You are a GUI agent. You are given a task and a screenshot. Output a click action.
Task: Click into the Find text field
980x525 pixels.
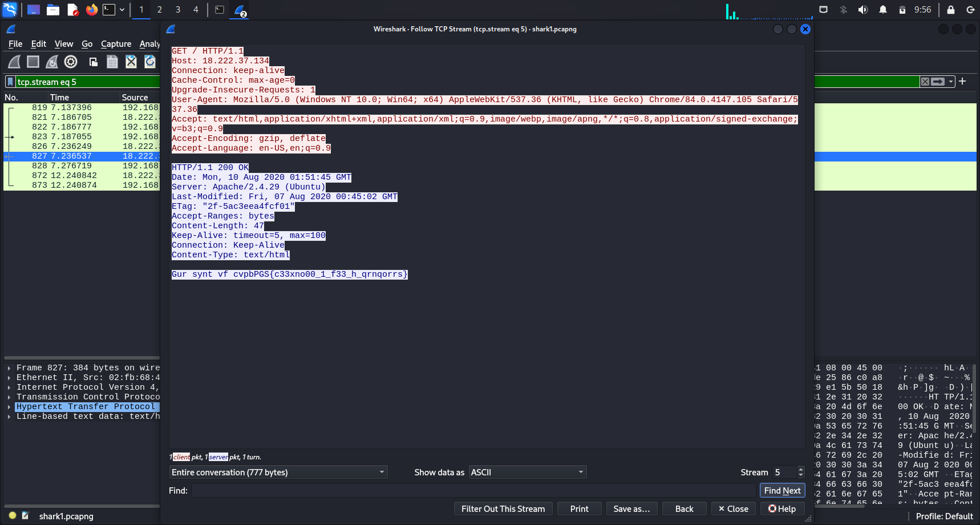[x=473, y=490]
